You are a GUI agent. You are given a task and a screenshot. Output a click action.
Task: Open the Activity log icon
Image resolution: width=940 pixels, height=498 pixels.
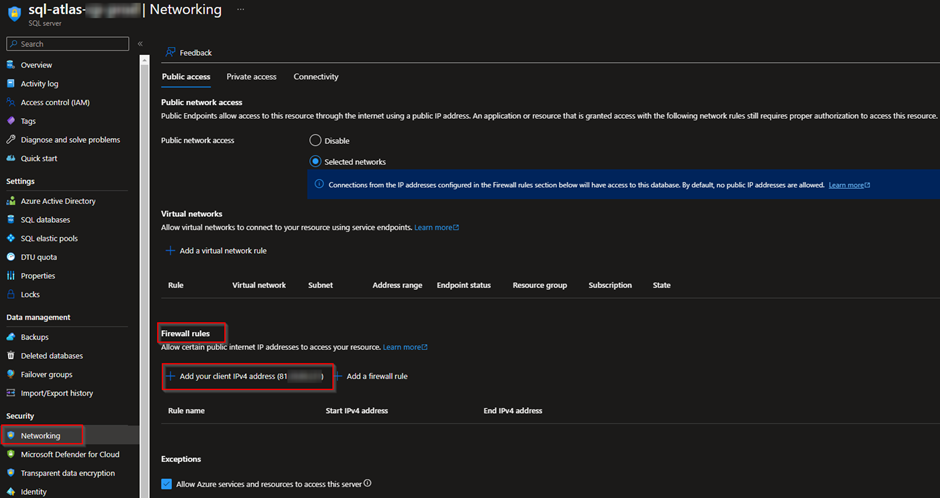click(11, 84)
